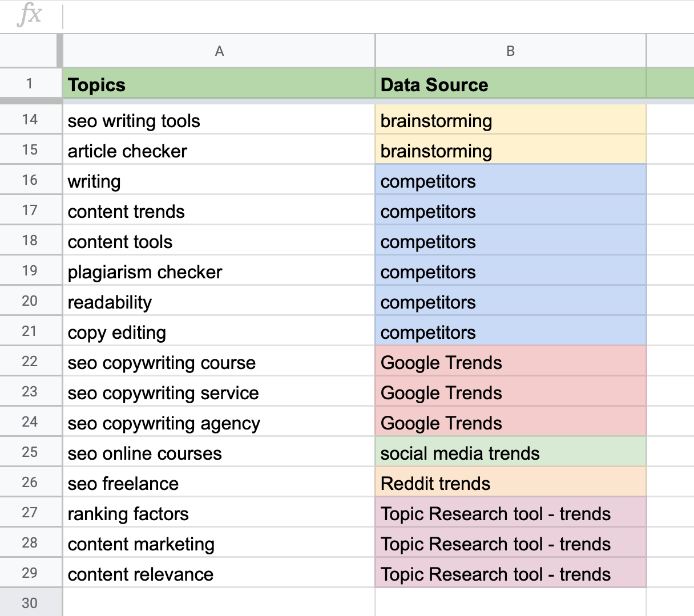Click row 14 header number
The width and height of the screenshot is (694, 616).
[x=30, y=120]
